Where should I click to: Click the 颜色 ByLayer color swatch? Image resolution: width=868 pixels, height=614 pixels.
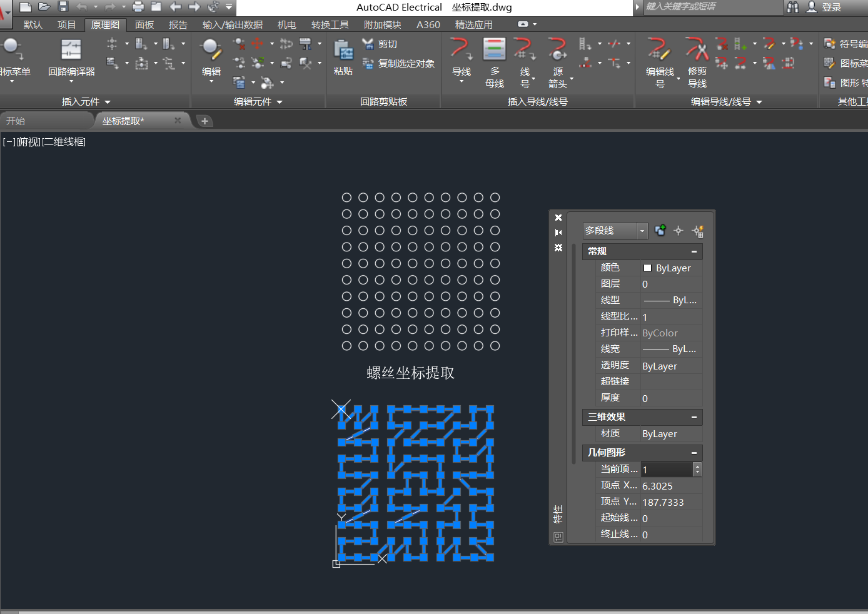click(648, 268)
